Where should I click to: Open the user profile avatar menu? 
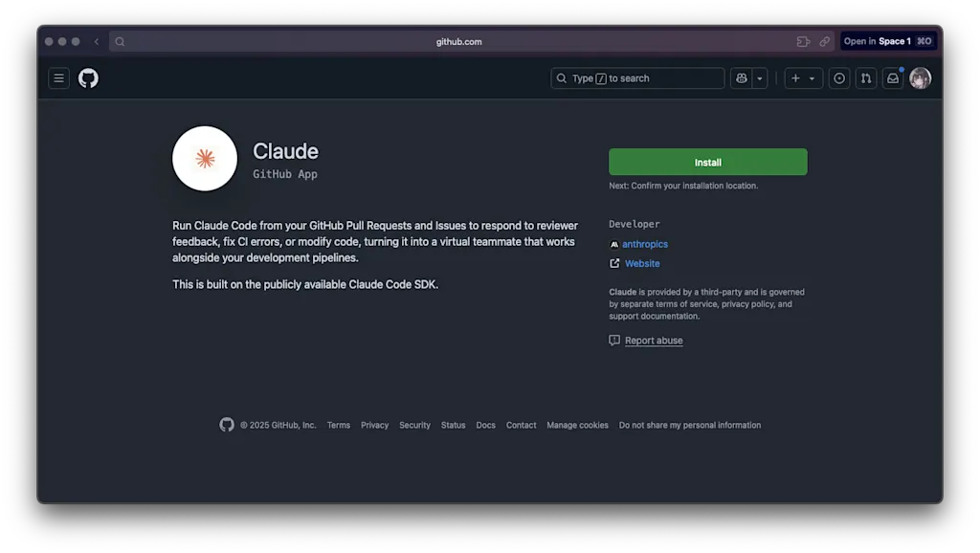[921, 78]
